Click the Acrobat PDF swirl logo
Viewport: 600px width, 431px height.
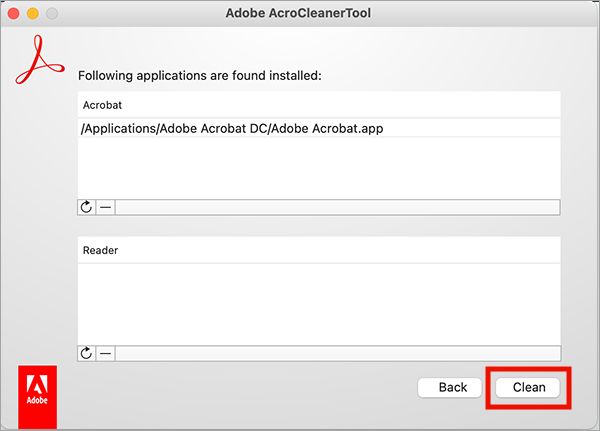pyautogui.click(x=39, y=60)
